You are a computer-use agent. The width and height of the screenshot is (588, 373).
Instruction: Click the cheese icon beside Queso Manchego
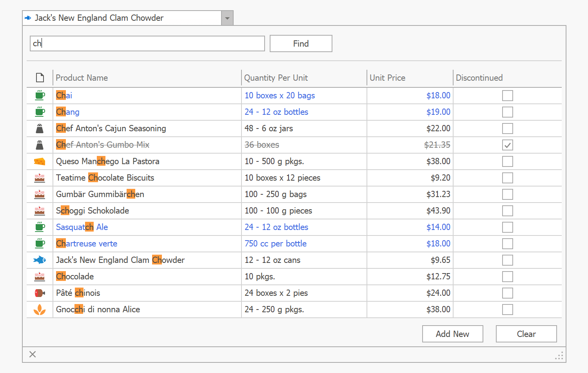coord(40,161)
